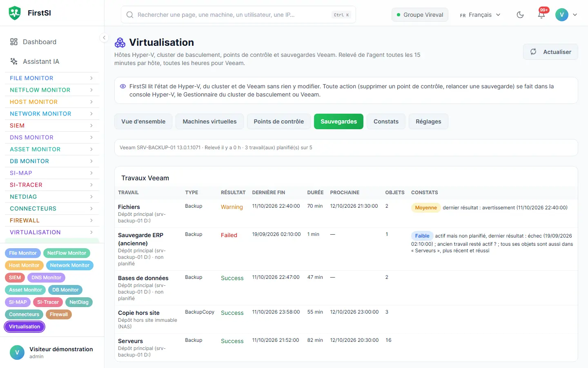Viewport: 588px width, 368px height.
Task: Open the Machines virtuelles tab
Action: point(209,121)
